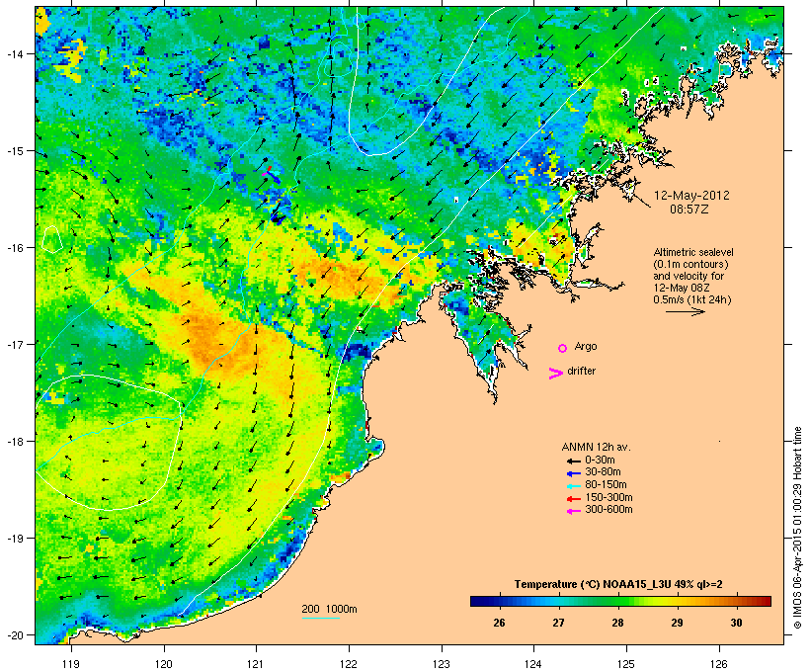Click the '0-30m' depth label
This screenshot has width=810, height=672.
tap(600, 461)
